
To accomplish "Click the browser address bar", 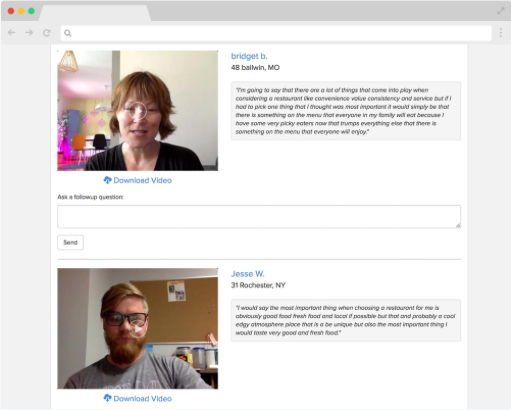I will tap(276, 33).
